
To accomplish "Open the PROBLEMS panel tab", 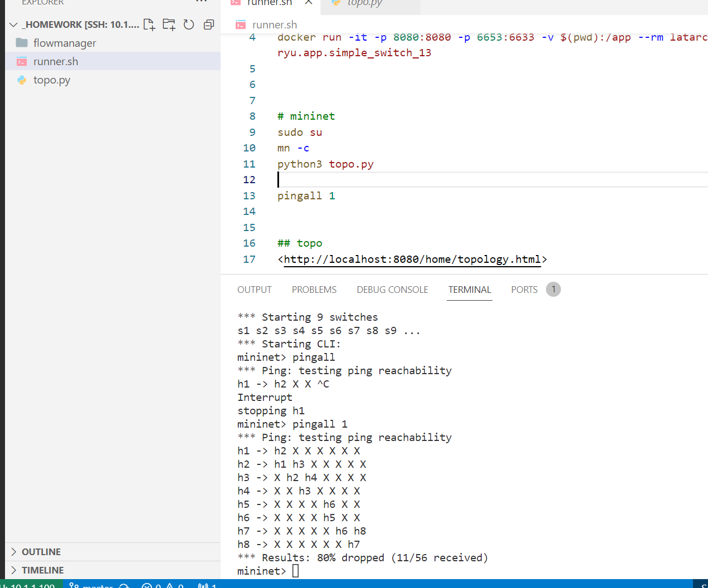I will 314,290.
